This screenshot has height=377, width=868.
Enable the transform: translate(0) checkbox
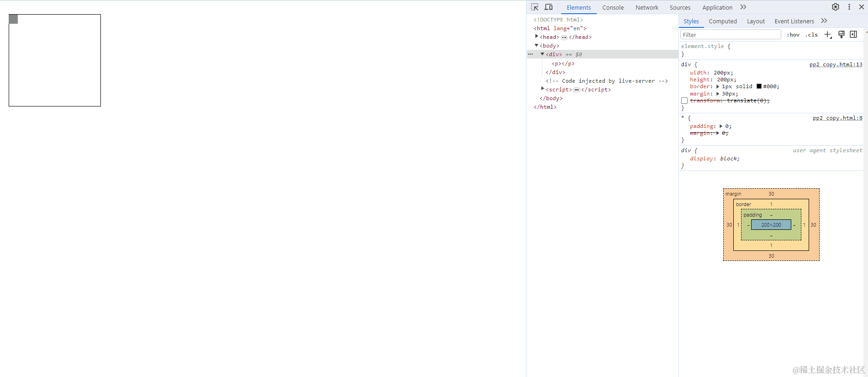pos(684,101)
